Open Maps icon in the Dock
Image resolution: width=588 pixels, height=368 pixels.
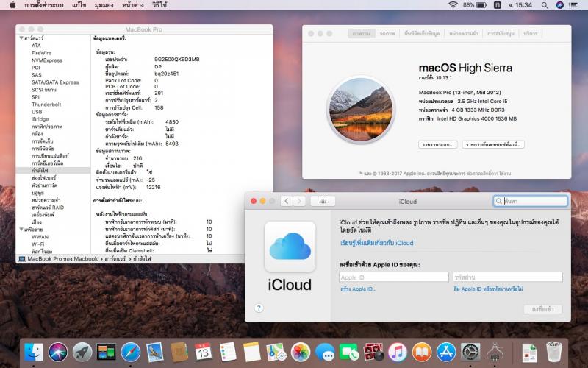pyautogui.click(x=276, y=353)
